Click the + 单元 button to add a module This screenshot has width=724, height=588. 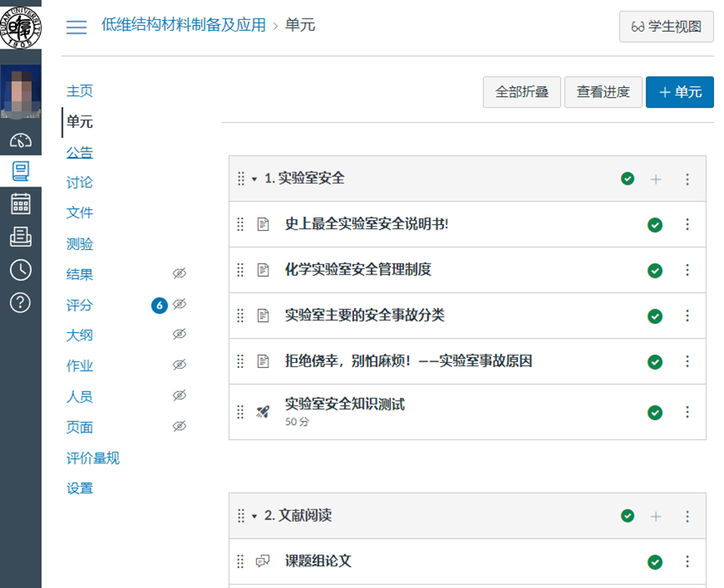(x=680, y=92)
